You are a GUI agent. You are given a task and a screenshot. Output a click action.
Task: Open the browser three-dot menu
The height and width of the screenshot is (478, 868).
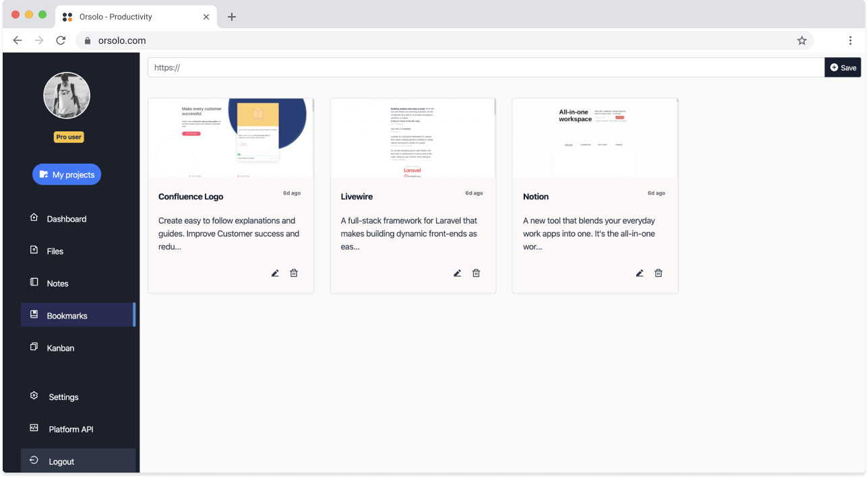tap(851, 40)
